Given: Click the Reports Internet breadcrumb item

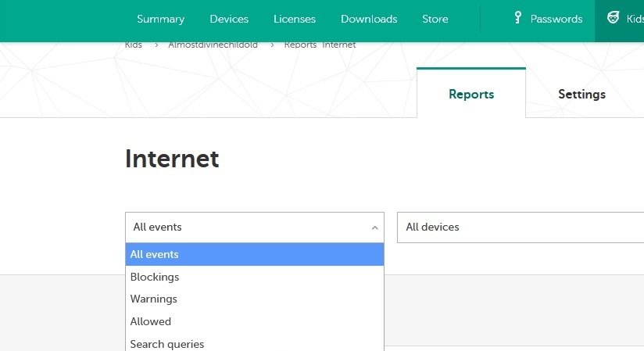Looking at the screenshot, I should (x=320, y=45).
